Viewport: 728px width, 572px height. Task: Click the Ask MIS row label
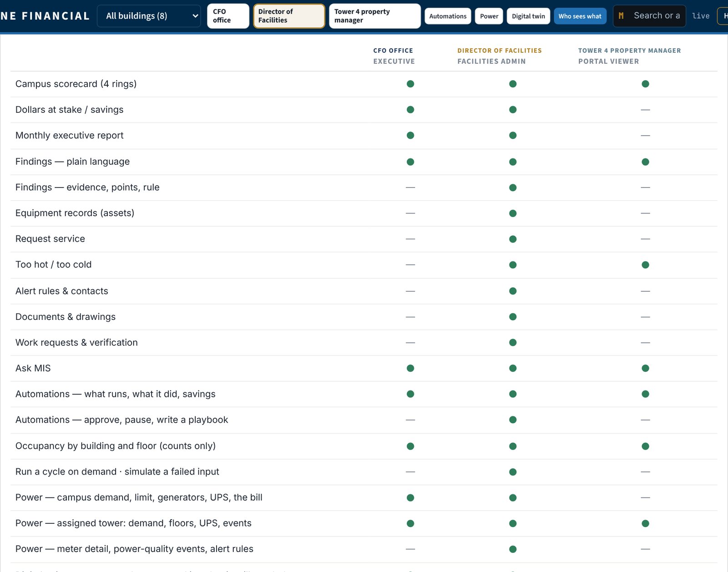(33, 368)
